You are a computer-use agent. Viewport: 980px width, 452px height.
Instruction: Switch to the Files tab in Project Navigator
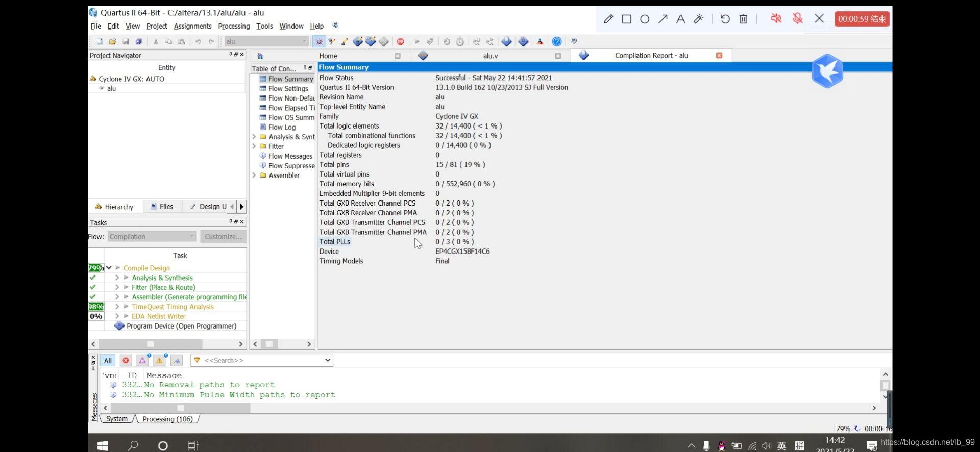(162, 207)
